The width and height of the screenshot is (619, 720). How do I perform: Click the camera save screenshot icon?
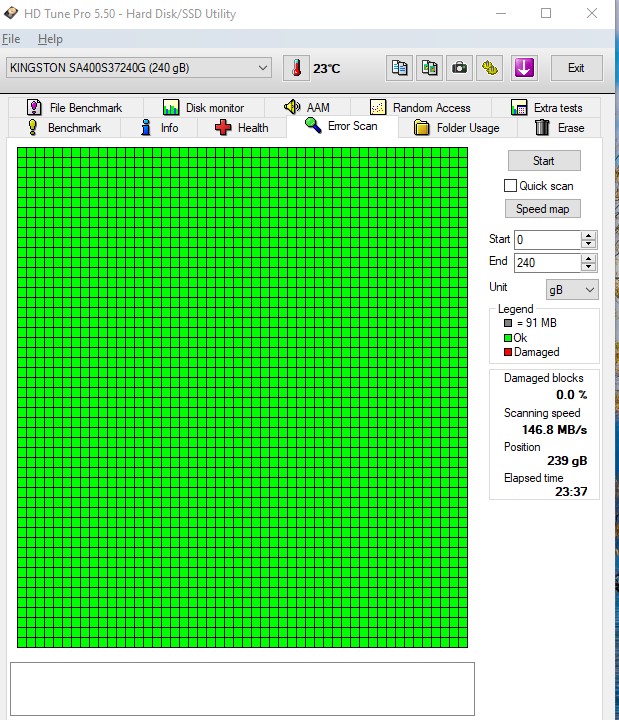point(459,68)
